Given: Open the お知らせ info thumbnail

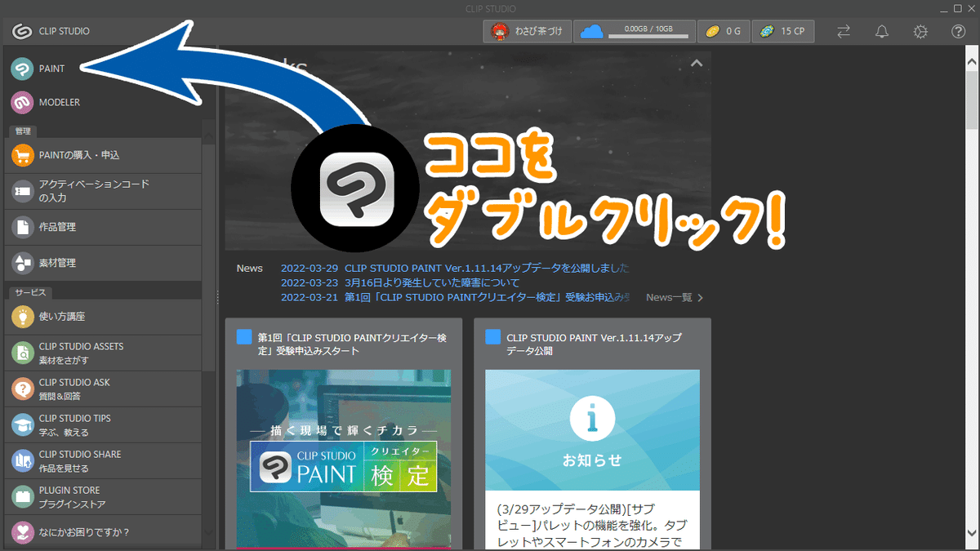Looking at the screenshot, I should coord(592,429).
